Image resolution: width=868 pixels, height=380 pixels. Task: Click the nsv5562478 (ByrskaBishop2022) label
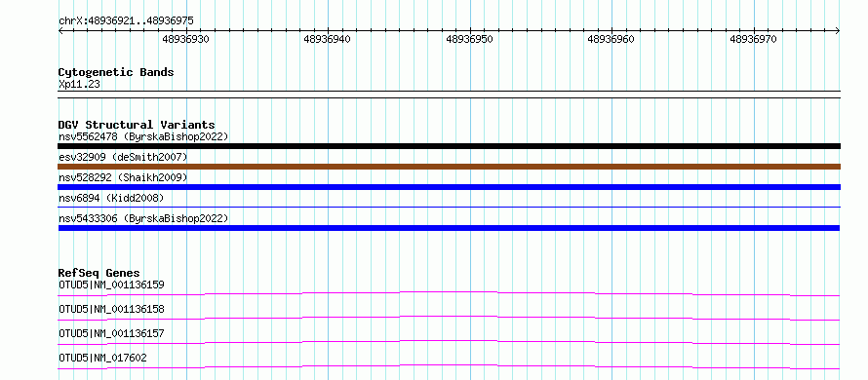143,136
